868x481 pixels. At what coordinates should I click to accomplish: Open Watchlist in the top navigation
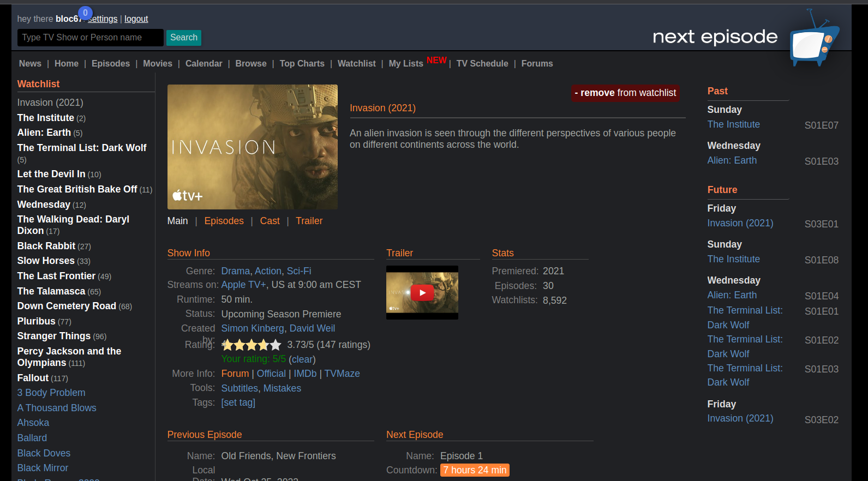[357, 64]
